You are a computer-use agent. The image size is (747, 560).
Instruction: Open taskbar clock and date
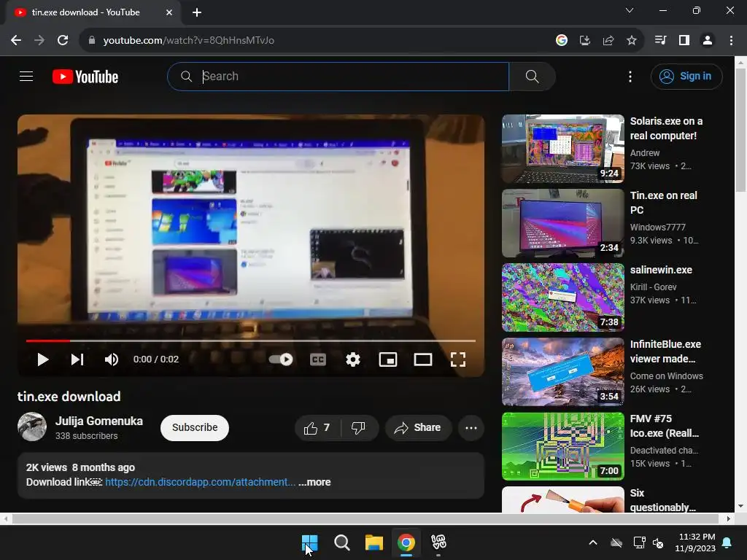click(695, 542)
